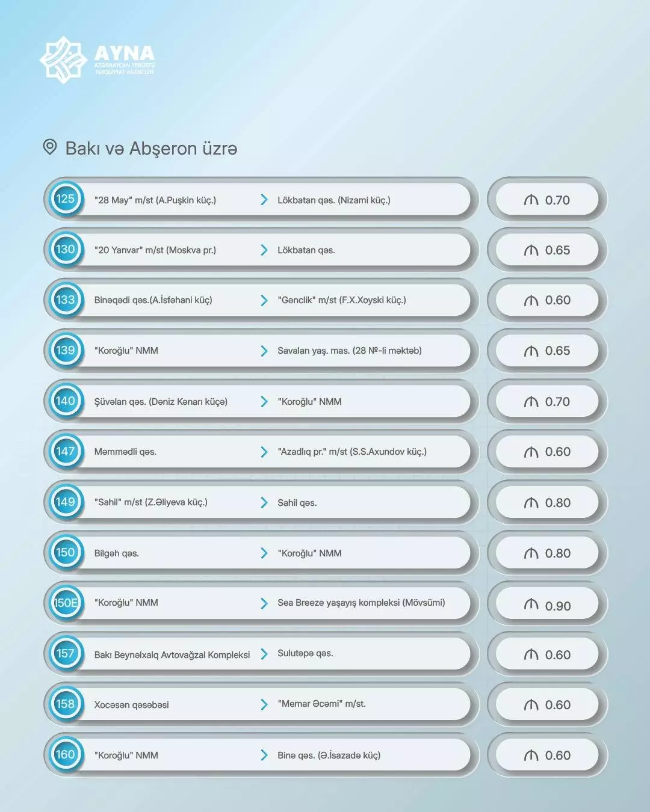This screenshot has height=812, width=650.
Task: Click the AYNA logo emblem
Action: coord(63,60)
